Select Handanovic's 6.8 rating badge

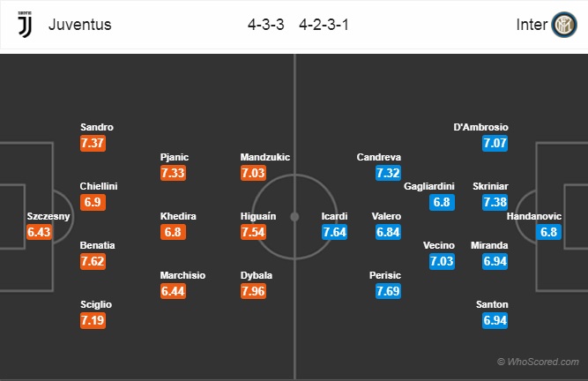click(549, 232)
